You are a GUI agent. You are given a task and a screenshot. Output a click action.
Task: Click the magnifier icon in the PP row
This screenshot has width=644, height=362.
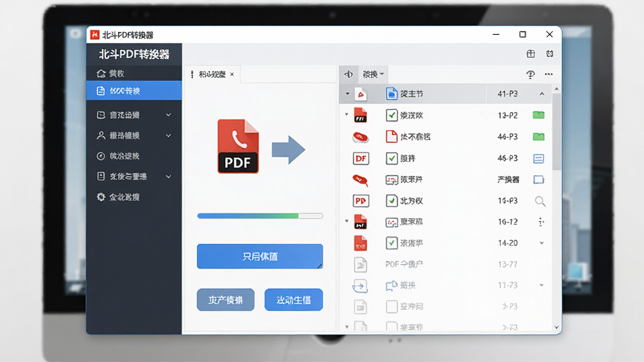pos(540,201)
